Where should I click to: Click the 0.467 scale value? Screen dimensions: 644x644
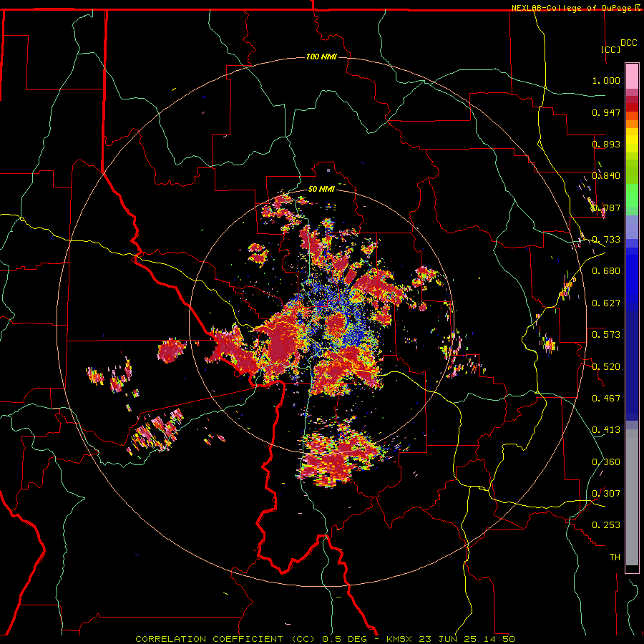606,398
